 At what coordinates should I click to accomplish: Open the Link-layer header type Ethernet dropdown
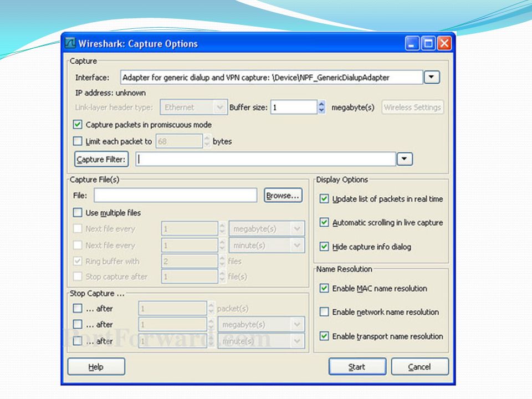[x=194, y=107]
